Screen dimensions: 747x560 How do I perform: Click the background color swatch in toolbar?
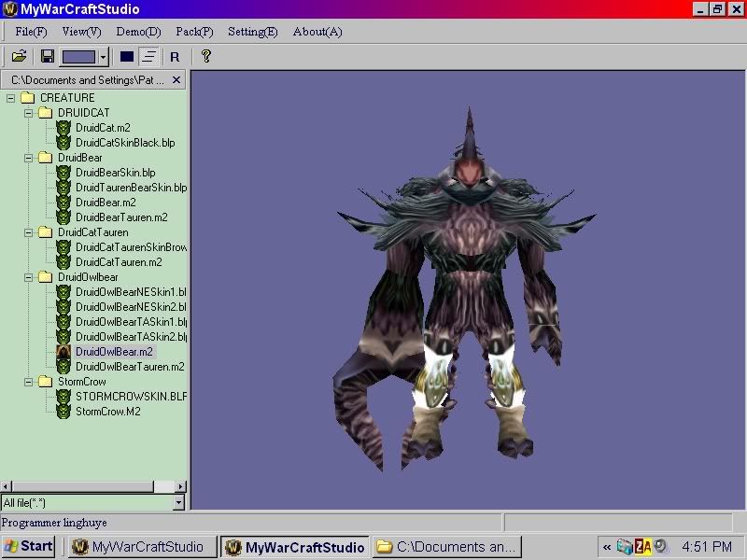point(79,57)
